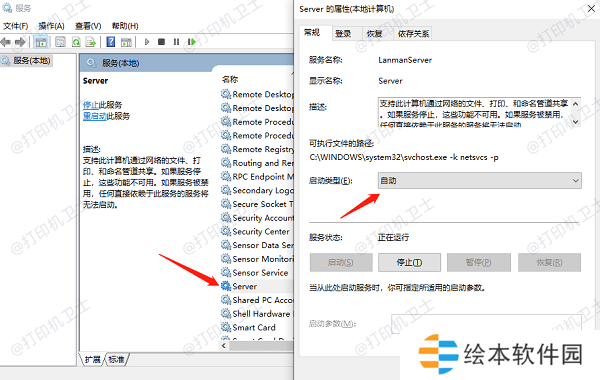
Task: Click the Pause service toolbar icon
Action: pos(176,42)
